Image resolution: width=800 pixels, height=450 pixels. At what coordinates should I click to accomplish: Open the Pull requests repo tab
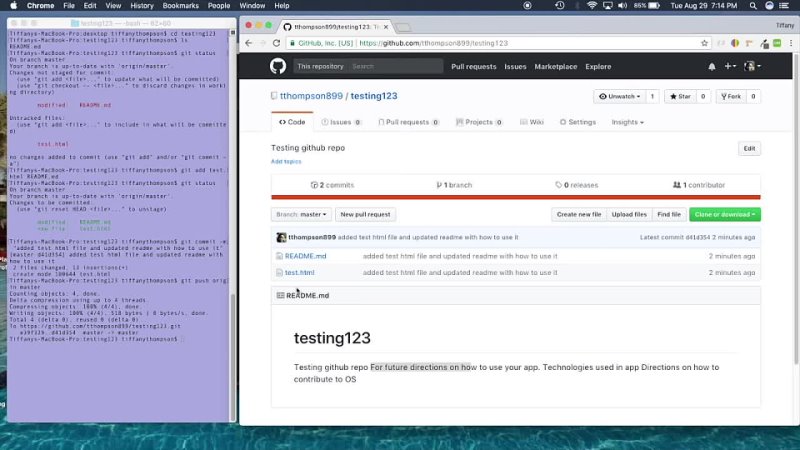click(x=408, y=122)
